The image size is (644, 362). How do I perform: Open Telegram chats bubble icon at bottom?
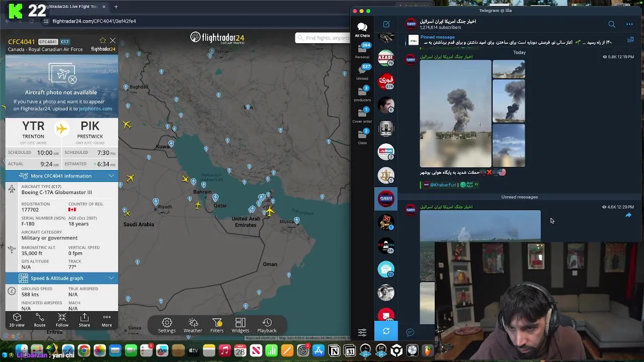point(410,332)
